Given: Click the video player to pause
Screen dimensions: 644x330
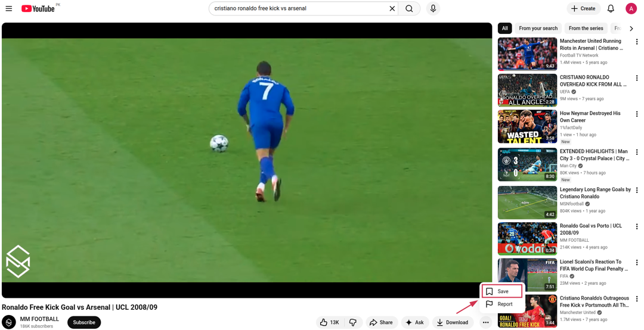Looking at the screenshot, I should 247,160.
